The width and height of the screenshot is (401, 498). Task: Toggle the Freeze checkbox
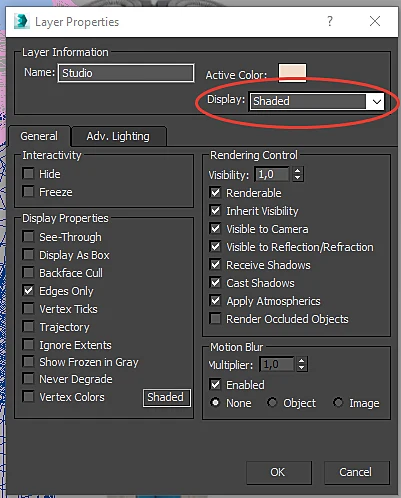pyautogui.click(x=29, y=192)
